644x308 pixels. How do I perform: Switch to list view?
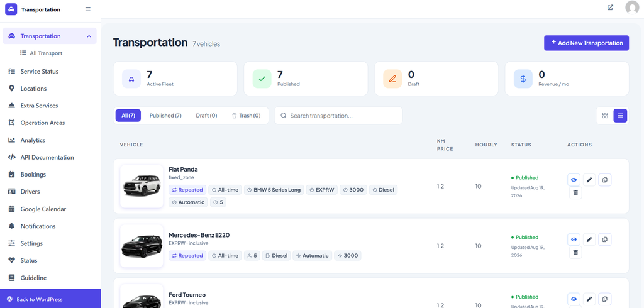point(620,116)
